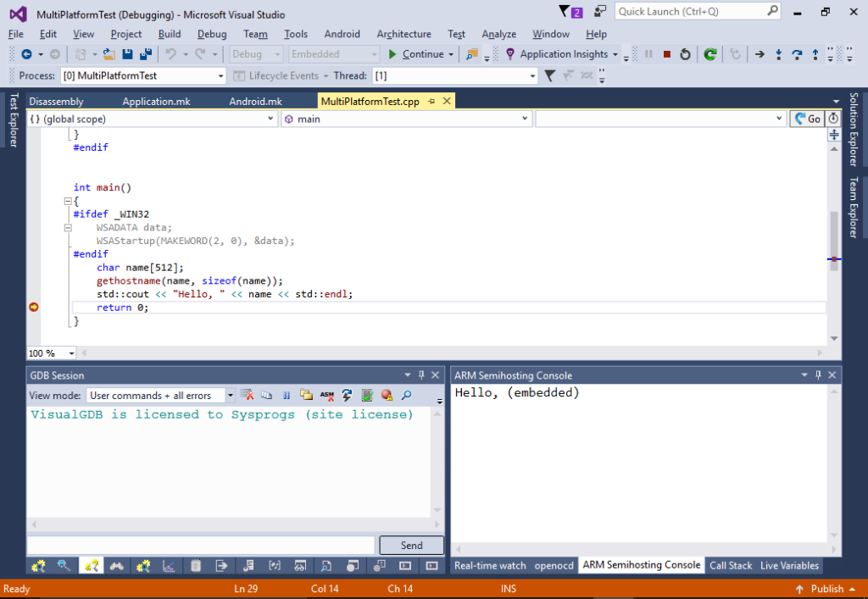
Task: Toggle auto-hide pin of ARM Semihosting Console
Action: click(819, 375)
